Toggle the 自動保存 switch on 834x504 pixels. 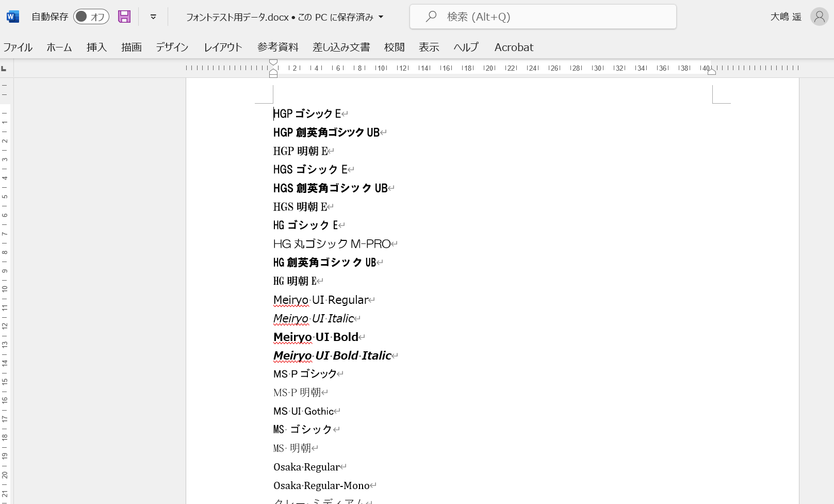click(x=91, y=17)
